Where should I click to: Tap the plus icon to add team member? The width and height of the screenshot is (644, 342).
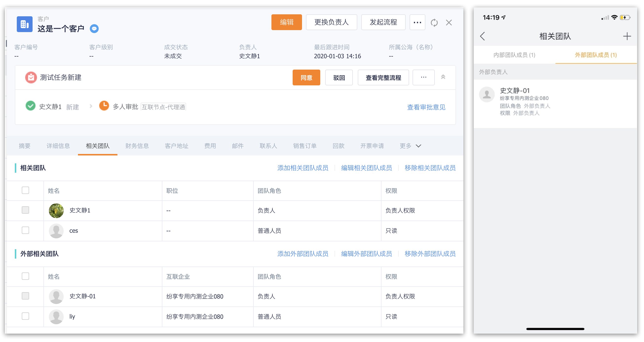pos(627,36)
